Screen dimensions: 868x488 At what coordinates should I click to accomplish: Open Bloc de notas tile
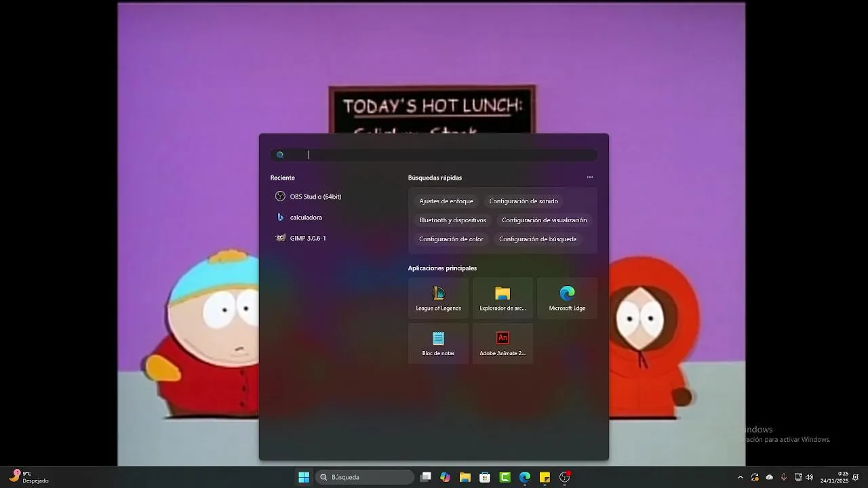click(x=439, y=343)
